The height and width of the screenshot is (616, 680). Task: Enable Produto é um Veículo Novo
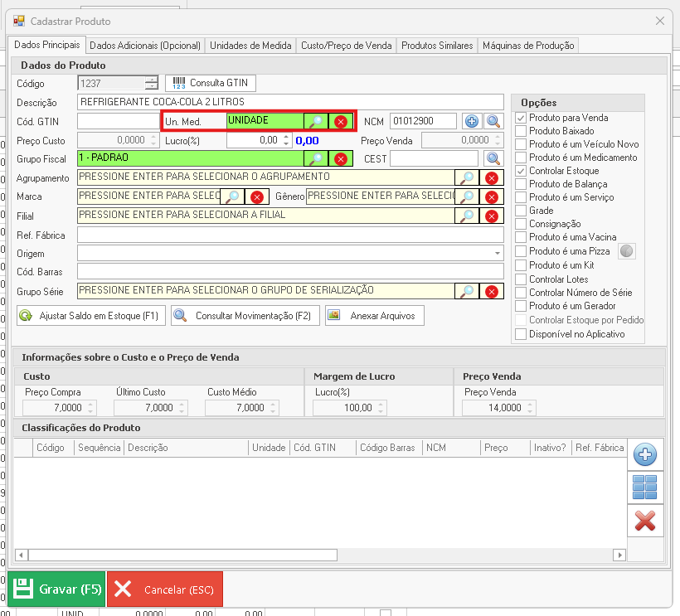pos(521,144)
